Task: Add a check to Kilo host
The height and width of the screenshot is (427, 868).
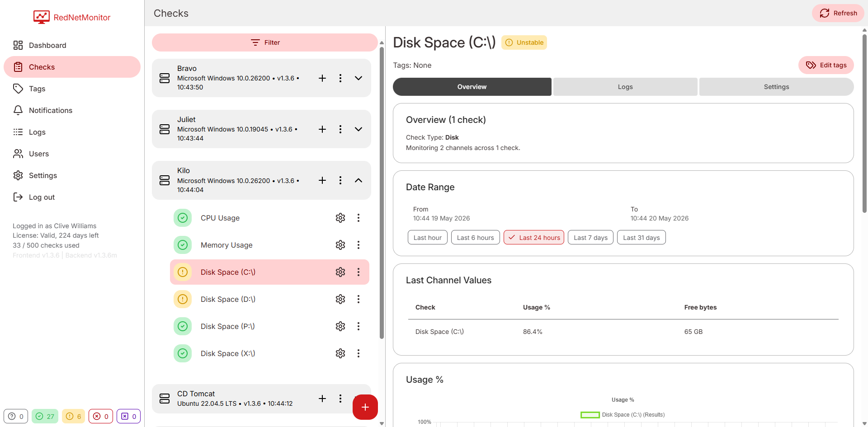Action: click(x=322, y=180)
